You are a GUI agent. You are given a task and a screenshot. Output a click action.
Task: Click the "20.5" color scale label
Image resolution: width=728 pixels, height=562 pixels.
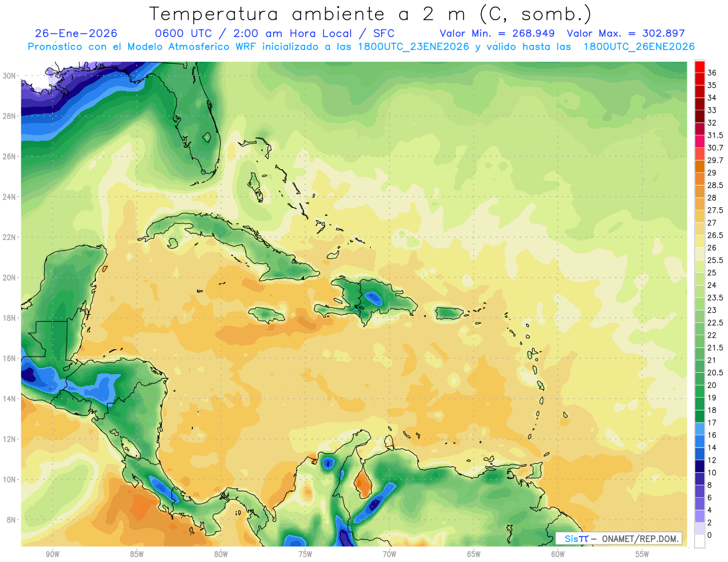[715, 373]
